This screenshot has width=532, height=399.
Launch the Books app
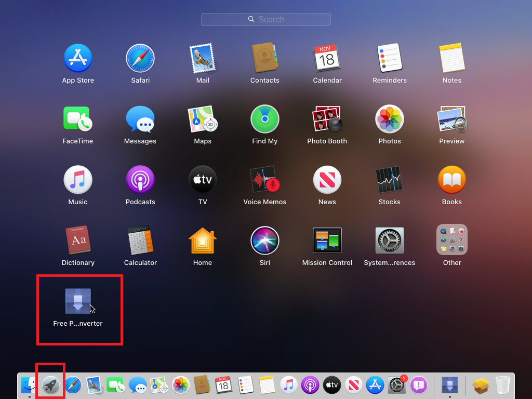click(x=452, y=179)
